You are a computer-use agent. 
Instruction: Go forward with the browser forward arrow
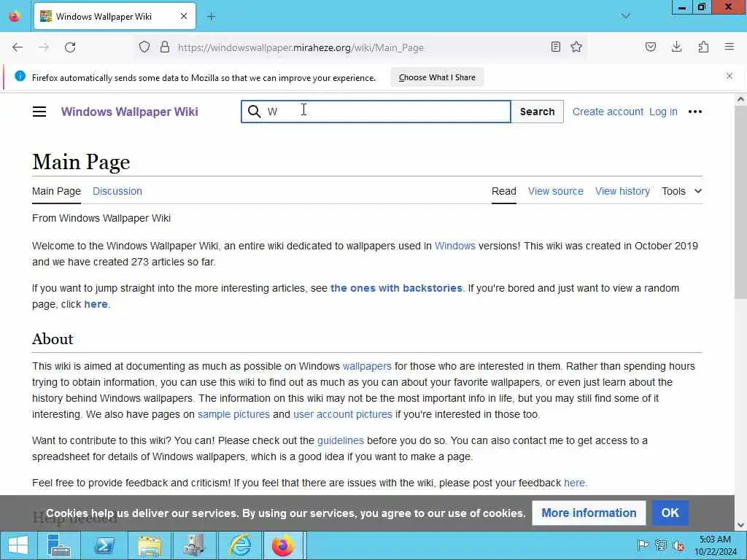(x=44, y=47)
